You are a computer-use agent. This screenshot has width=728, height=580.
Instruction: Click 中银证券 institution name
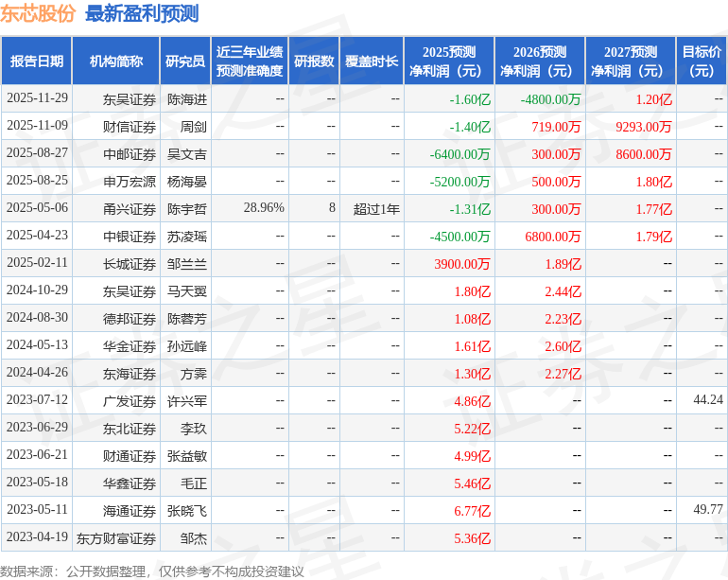tap(130, 237)
